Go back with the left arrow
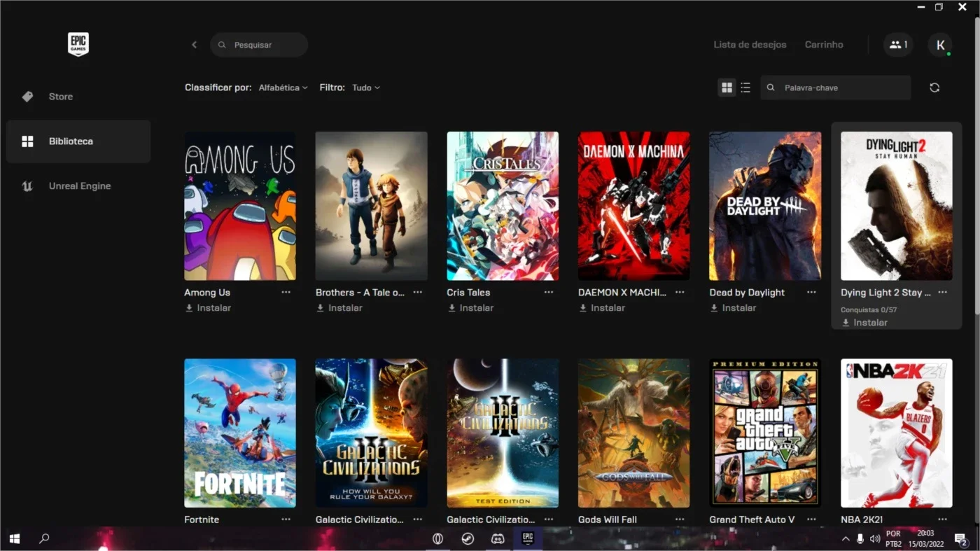 pos(195,45)
